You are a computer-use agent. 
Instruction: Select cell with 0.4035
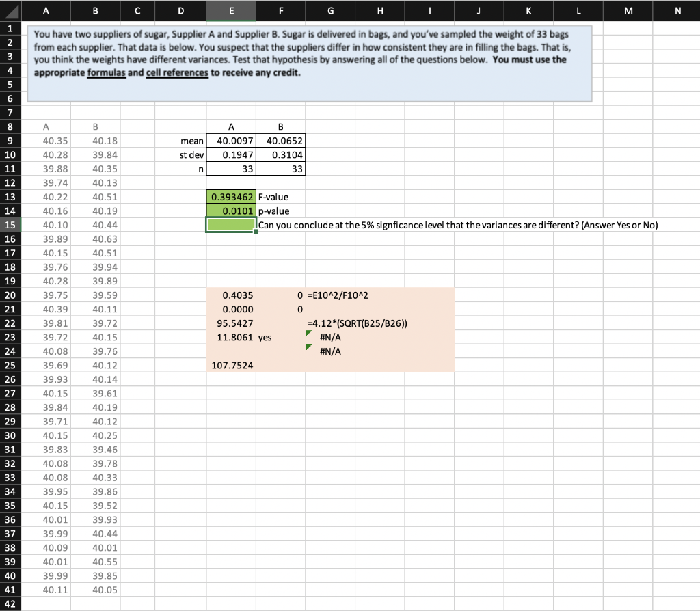[x=231, y=295]
